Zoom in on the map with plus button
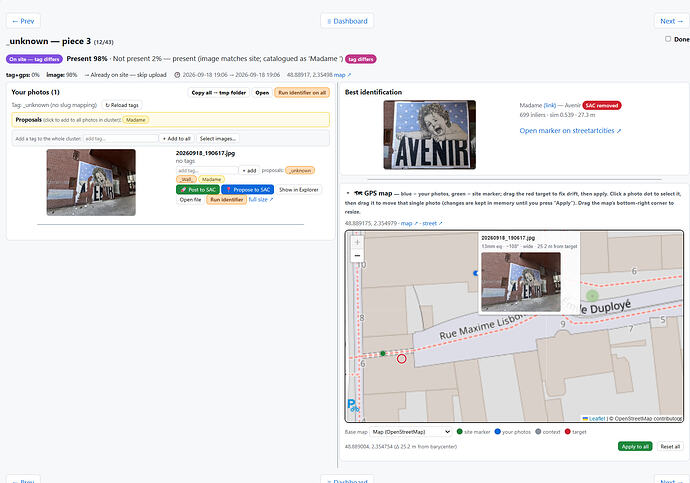 coord(357,242)
